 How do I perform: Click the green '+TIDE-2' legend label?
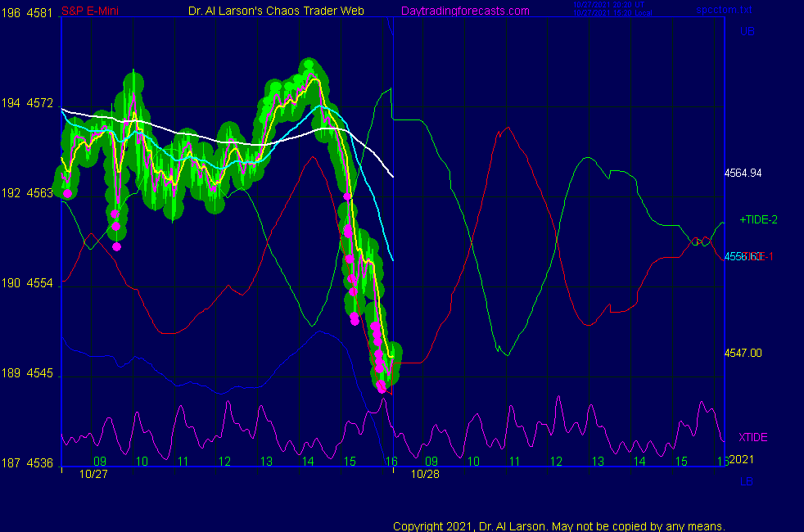tap(758, 219)
